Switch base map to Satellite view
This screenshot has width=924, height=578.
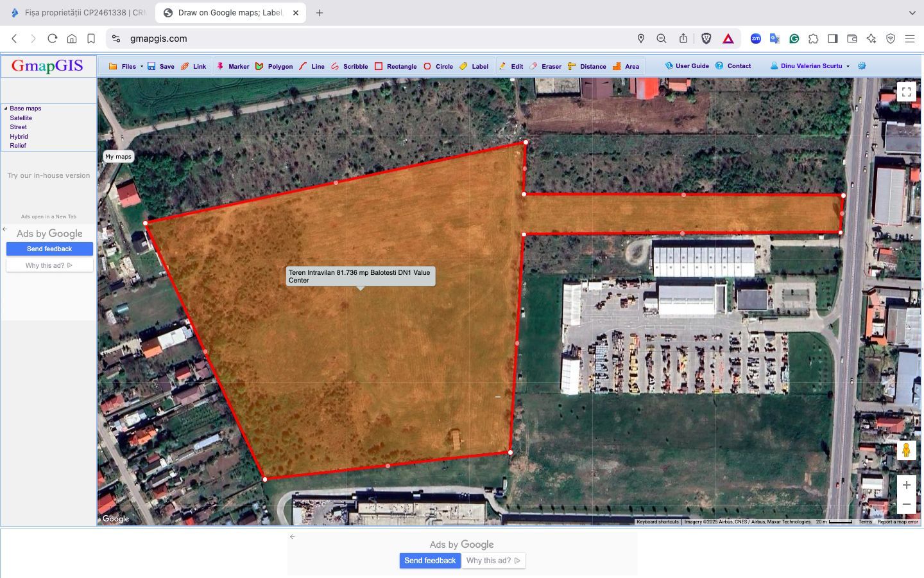tap(21, 118)
